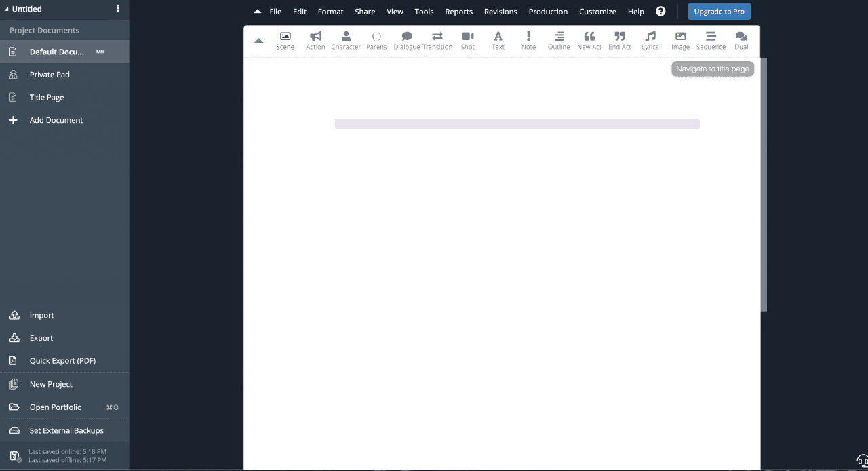Switch to the Private Pad document
Viewport: 868px width, 471px height.
[50, 74]
